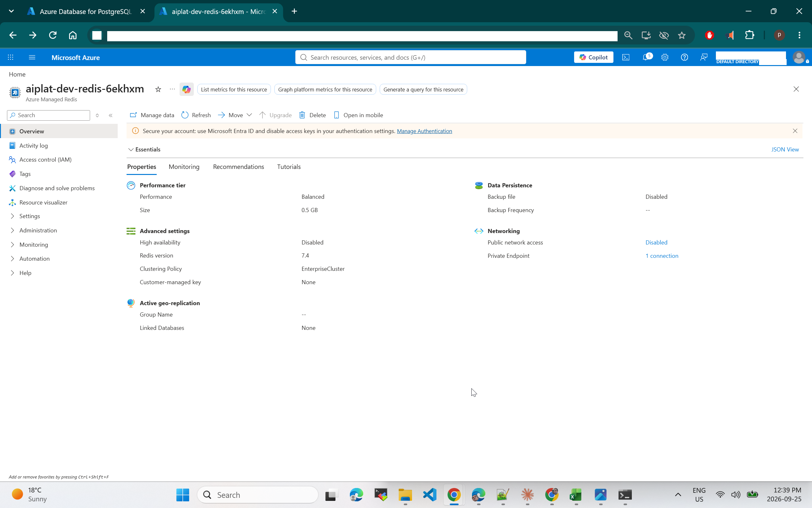Open Activity log in the sidebar

(34, 145)
